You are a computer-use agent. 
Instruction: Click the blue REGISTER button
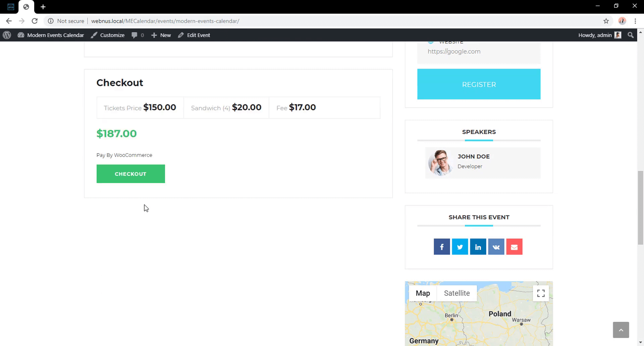click(x=479, y=84)
